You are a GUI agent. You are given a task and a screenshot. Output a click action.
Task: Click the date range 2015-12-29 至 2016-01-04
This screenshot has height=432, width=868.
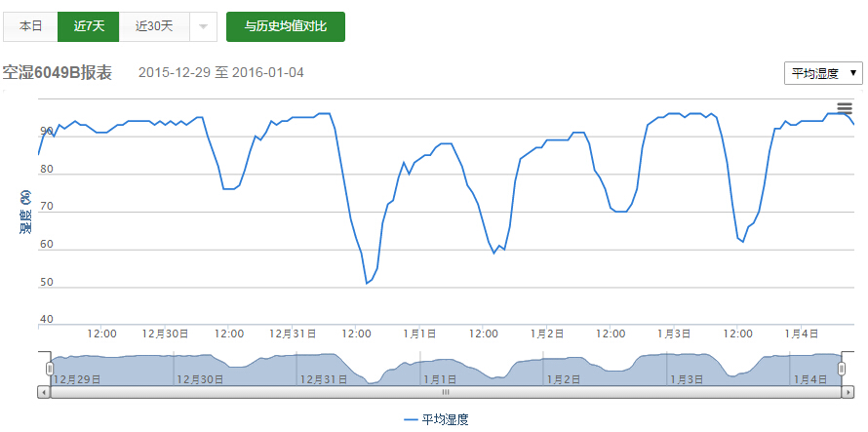[221, 73]
